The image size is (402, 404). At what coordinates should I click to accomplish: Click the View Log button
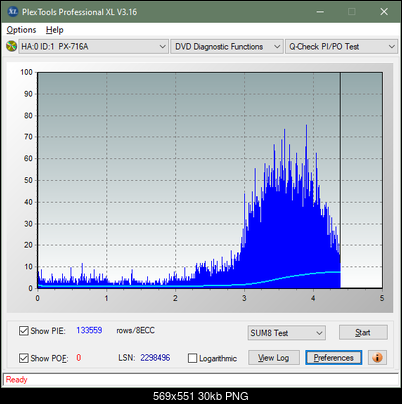[274, 358]
